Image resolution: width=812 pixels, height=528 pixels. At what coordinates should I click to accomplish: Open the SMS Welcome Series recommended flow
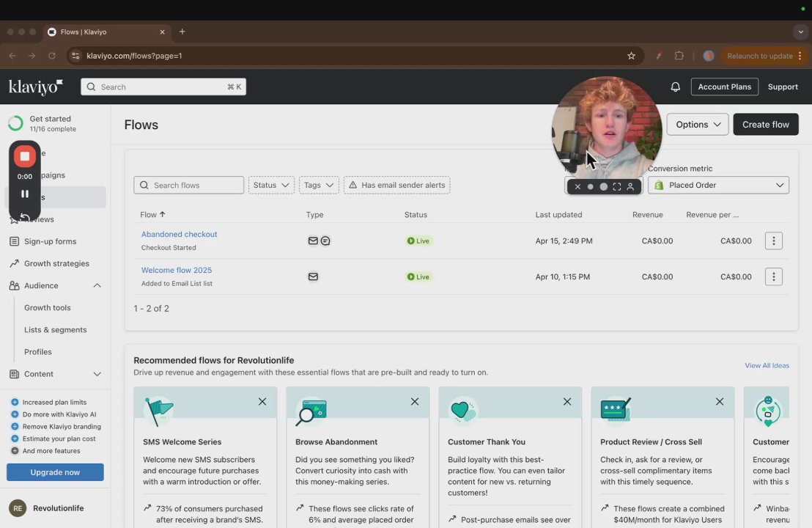(x=182, y=442)
